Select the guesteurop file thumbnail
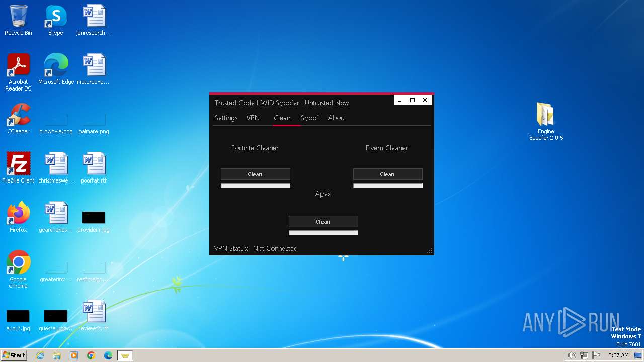The image size is (644, 362). [x=56, y=320]
